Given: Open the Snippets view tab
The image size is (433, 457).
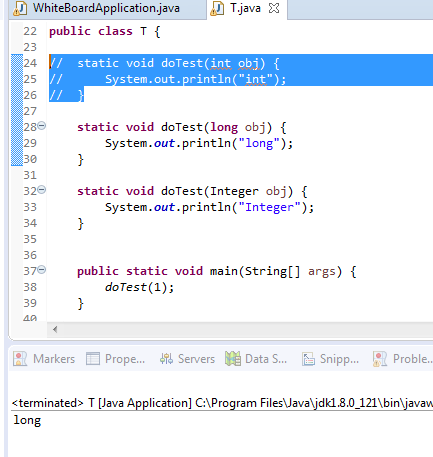Looking at the screenshot, I should tap(331, 359).
